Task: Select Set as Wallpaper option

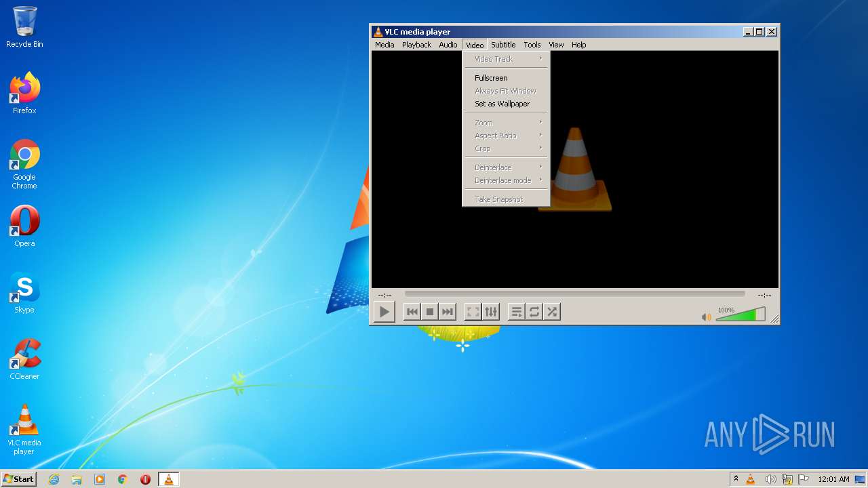Action: pyautogui.click(x=506, y=104)
